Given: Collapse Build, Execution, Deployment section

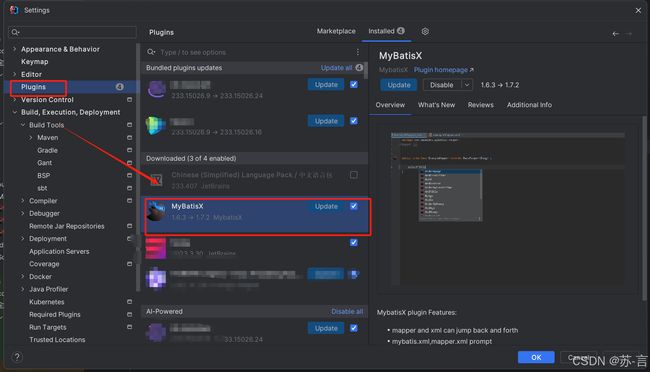Looking at the screenshot, I should click(x=15, y=112).
